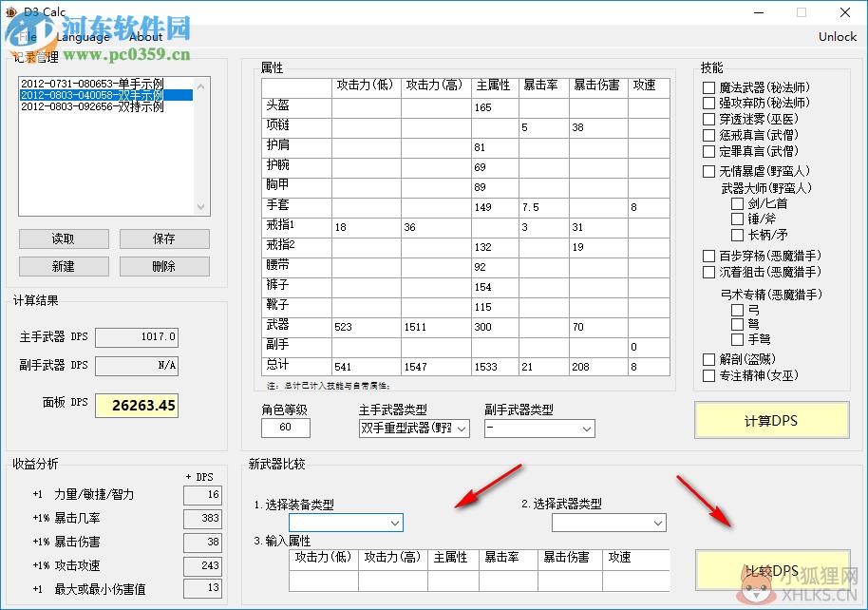The width and height of the screenshot is (868, 610).
Task: Click 副手 attack speed cell 0
Action: (649, 347)
